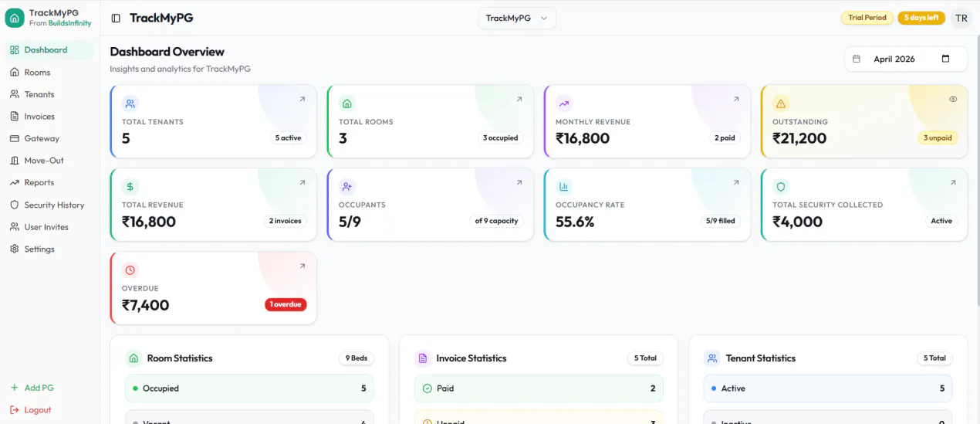Open Overdue card arrow link
Viewport: 980px width, 424px height.
coord(302,266)
